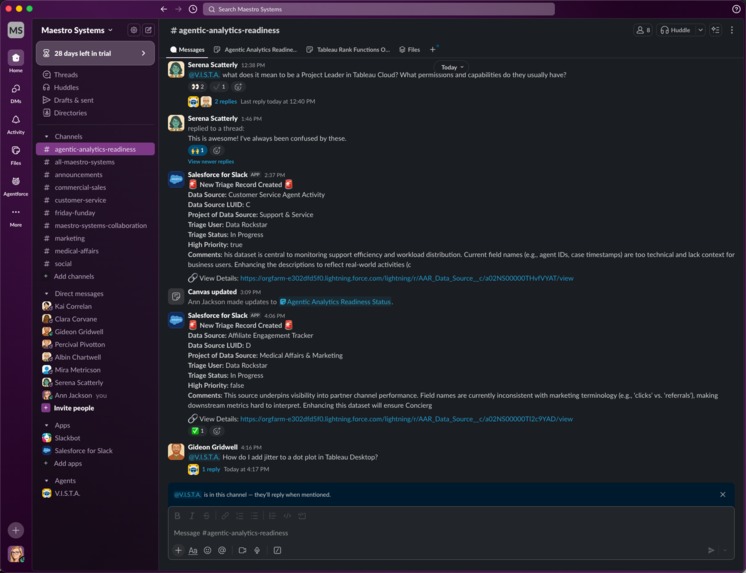Open the sidebar settings gear beside Maestro Systems
Viewport: 746px width, 573px height.
point(134,30)
